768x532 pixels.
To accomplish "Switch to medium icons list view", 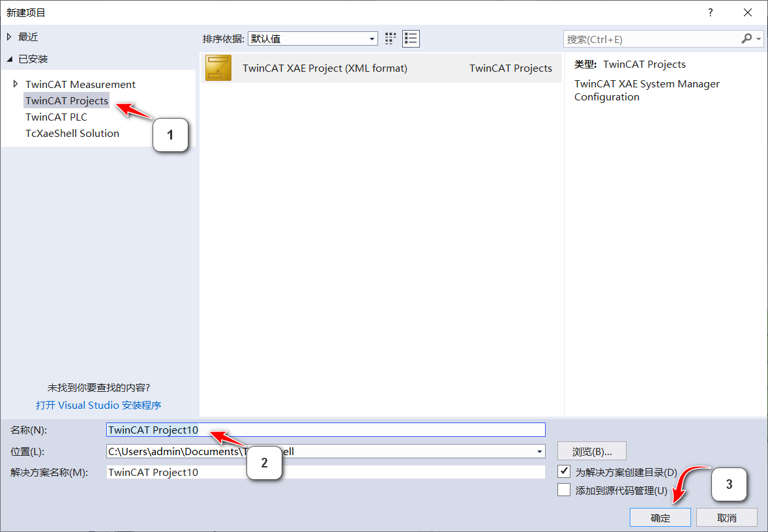I will tap(411, 38).
